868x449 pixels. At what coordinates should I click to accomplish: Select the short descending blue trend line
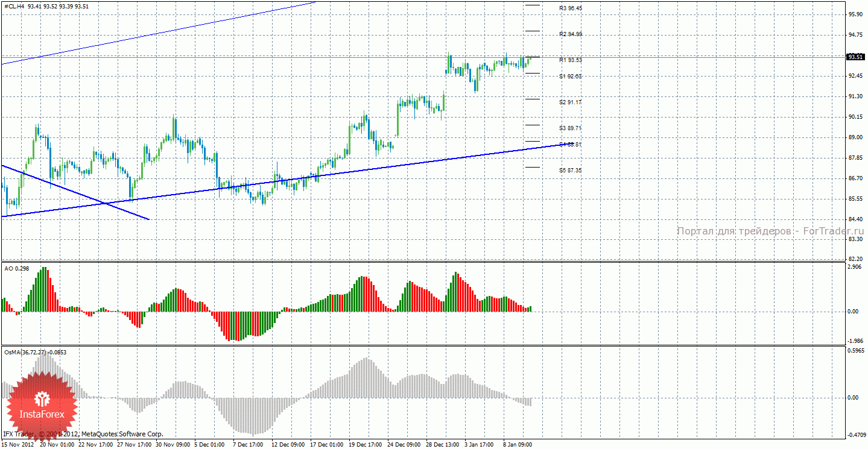coord(75,192)
